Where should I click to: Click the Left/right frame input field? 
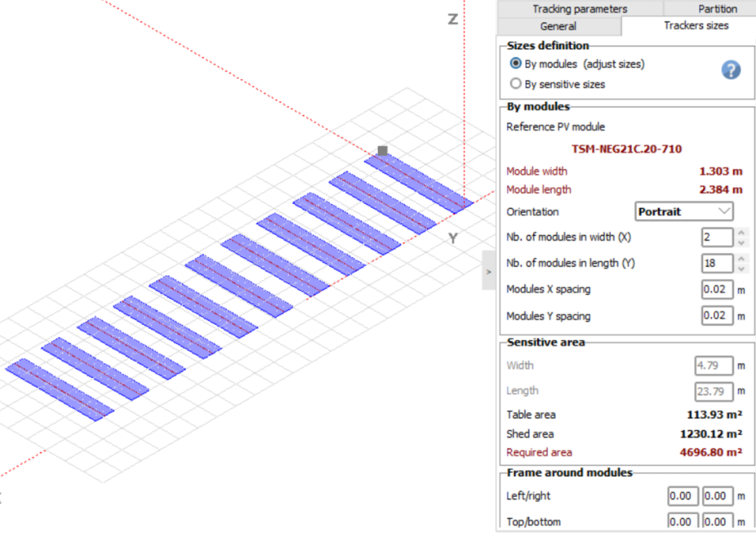click(682, 496)
